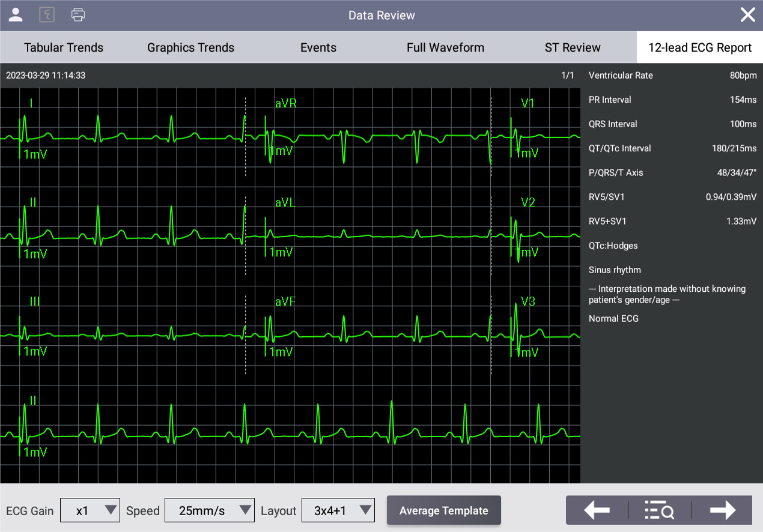
Task: Open the Speed 25mm/s dropdown
Action: pyautogui.click(x=209, y=511)
